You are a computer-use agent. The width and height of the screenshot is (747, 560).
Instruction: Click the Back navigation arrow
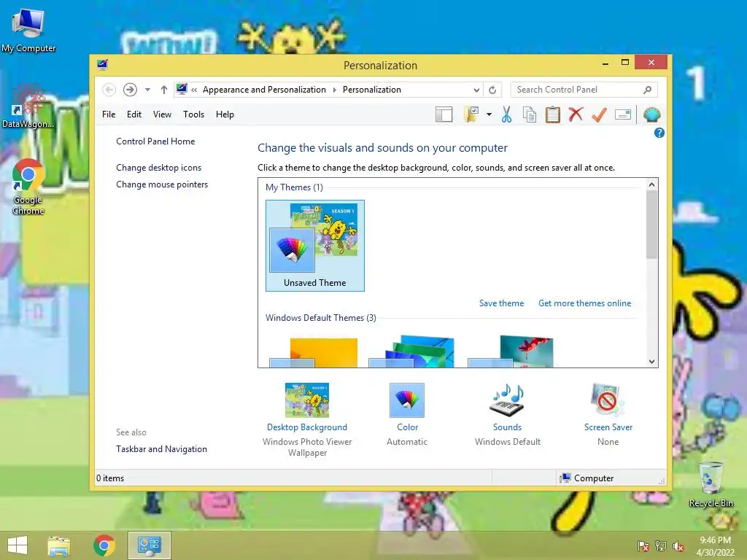point(109,90)
